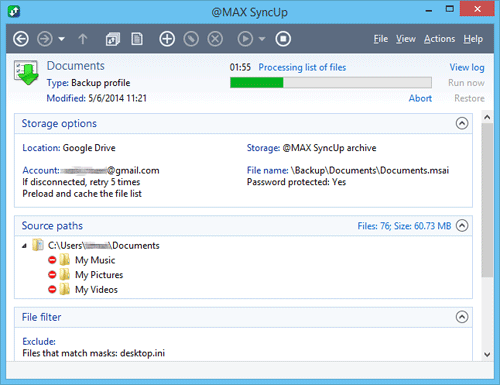This screenshot has width=500, height=385.
Task: Open the Forward history dropdown arrow
Action: click(x=61, y=39)
